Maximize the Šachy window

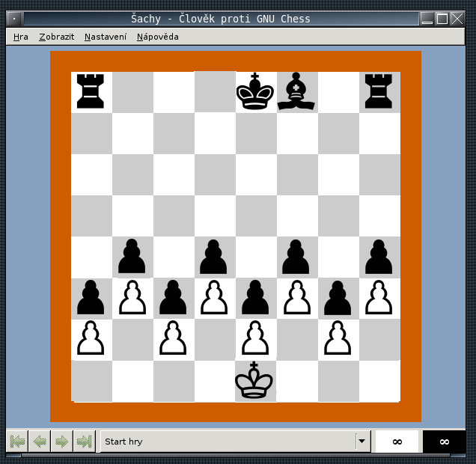(x=442, y=19)
